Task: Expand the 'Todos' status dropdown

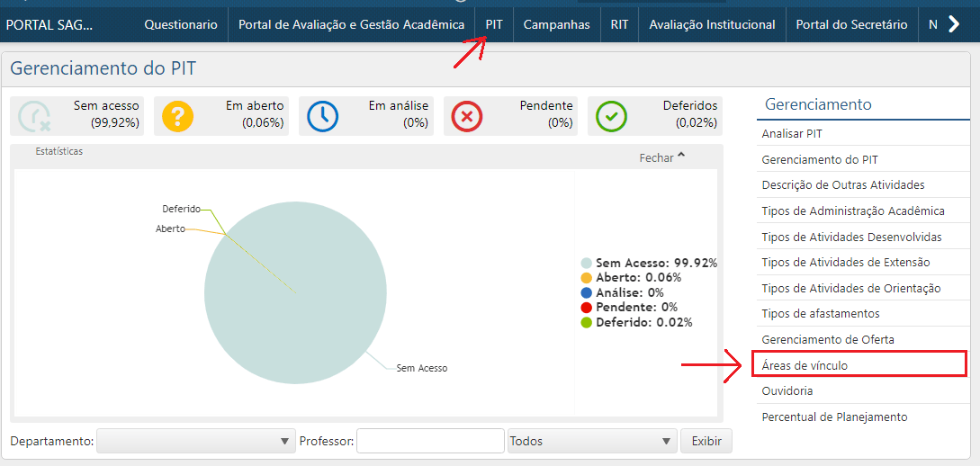Action: (x=591, y=441)
